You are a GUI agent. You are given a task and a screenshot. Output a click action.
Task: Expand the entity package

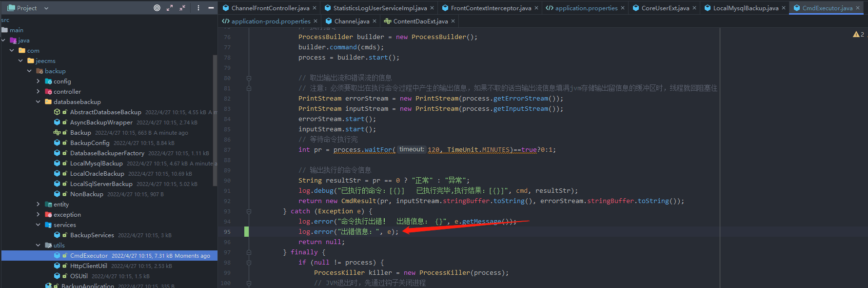click(38, 204)
